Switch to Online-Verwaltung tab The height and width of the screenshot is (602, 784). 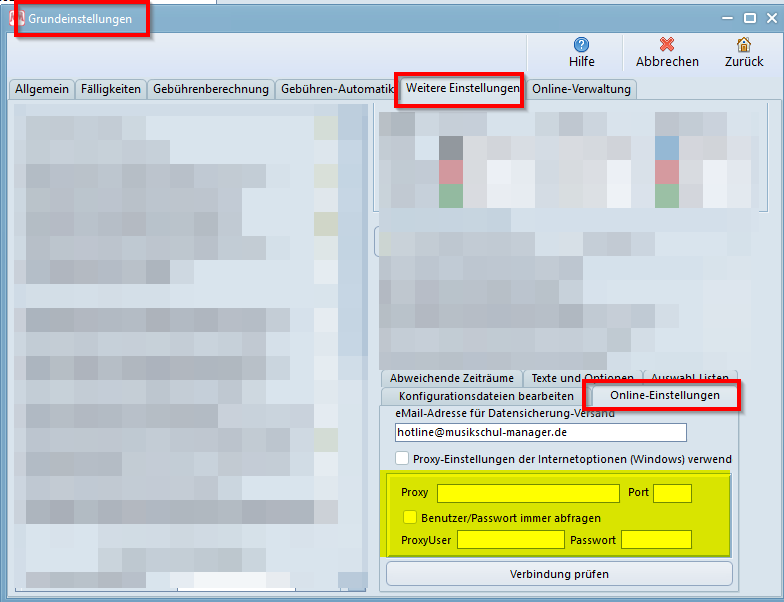[x=581, y=89]
